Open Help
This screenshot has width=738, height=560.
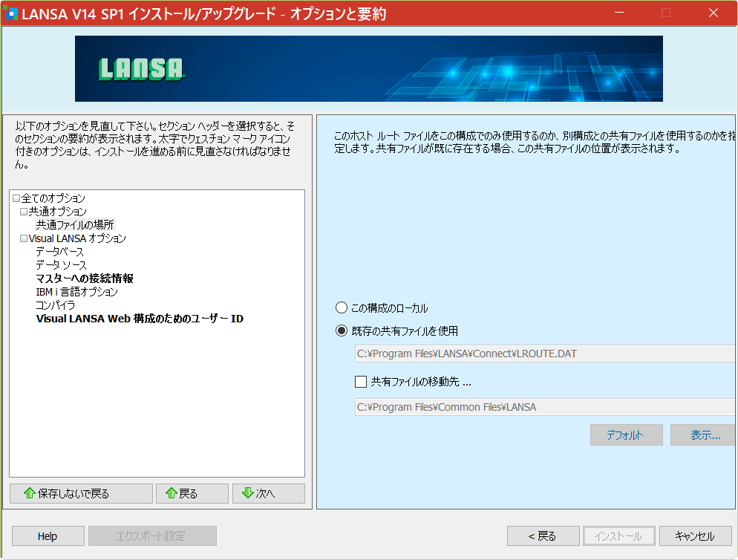click(48, 536)
